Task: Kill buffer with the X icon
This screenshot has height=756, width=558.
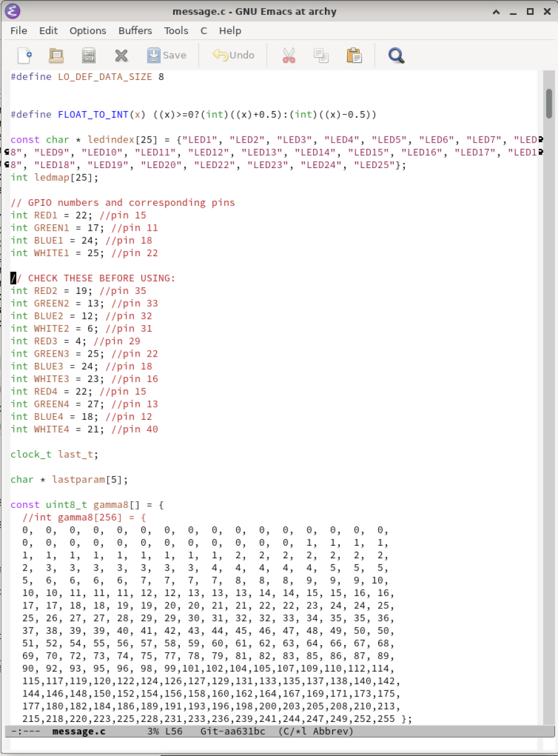Action: (x=122, y=55)
